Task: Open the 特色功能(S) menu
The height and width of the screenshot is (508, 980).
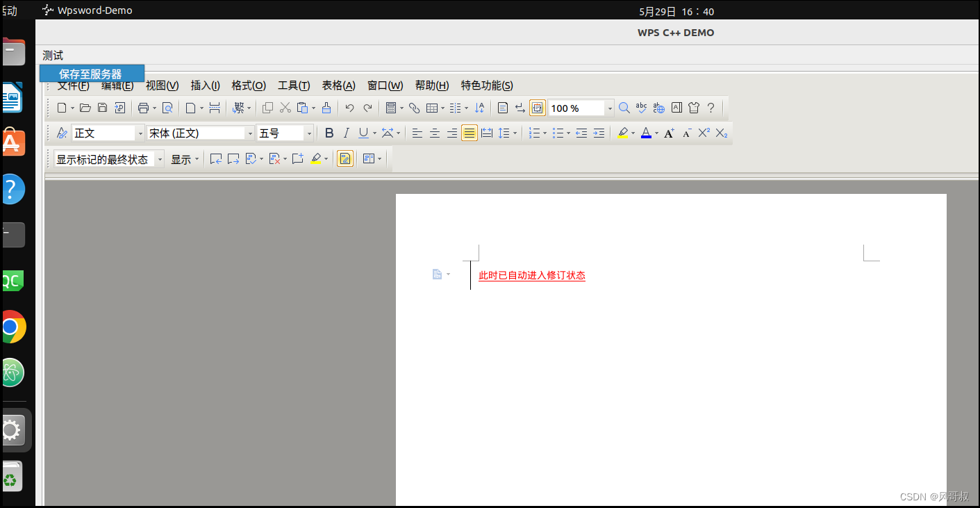Action: coord(487,85)
